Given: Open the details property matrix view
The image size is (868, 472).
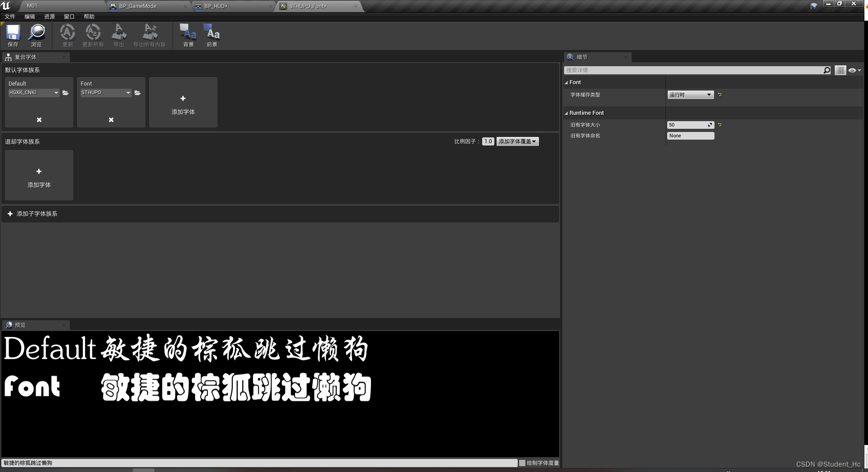Looking at the screenshot, I should coord(841,70).
